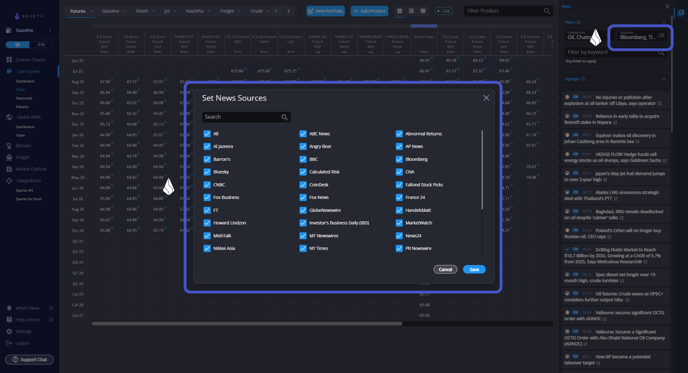688x373 pixels.
Task: Toggle the Bloomberg source checkbox
Action: coord(399,159)
